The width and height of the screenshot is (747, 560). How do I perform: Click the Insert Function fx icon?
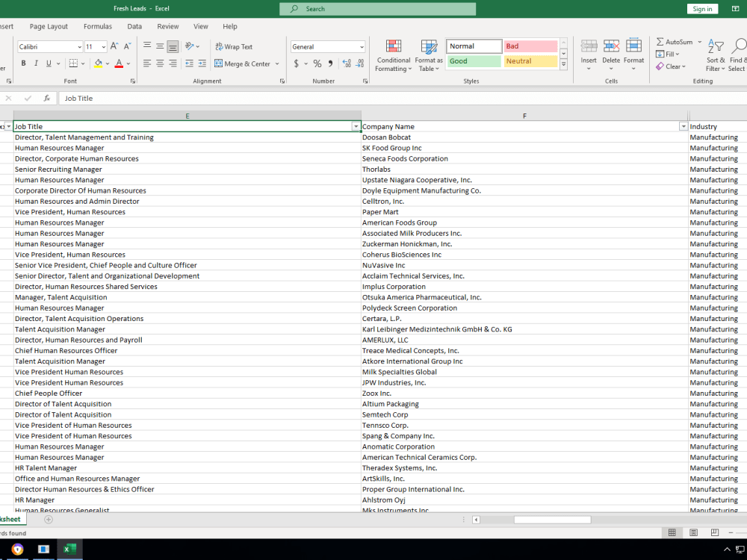(x=46, y=98)
